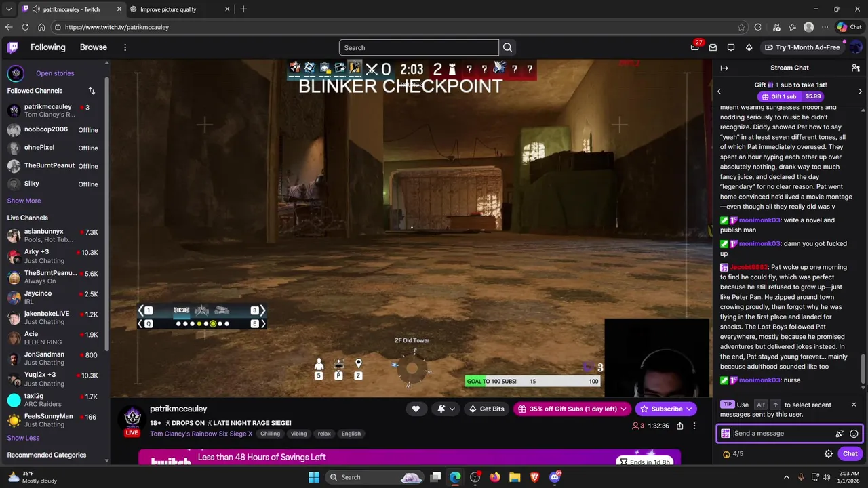Collapse live channels with Show Less
Viewport: 868px width, 488px height.
click(x=23, y=438)
